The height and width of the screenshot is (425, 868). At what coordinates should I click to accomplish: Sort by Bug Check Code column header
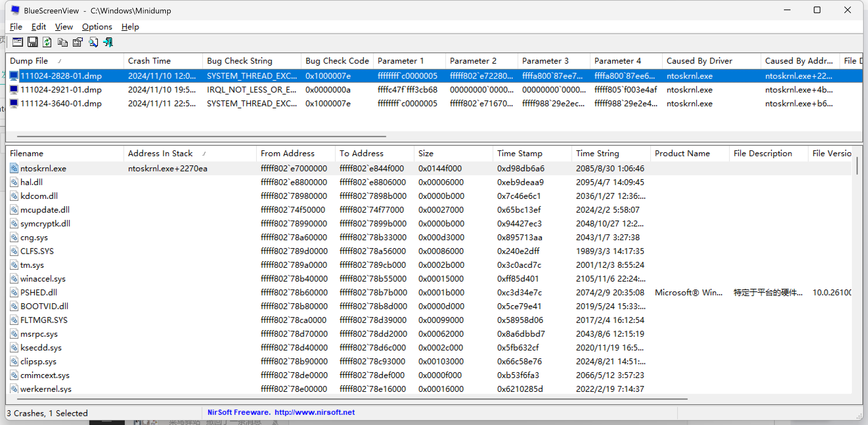337,61
